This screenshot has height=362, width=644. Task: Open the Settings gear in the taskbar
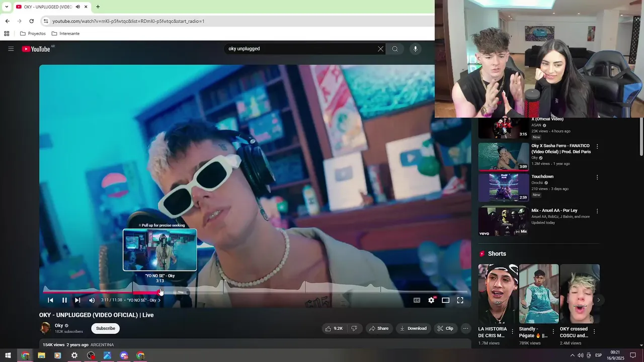(x=74, y=355)
